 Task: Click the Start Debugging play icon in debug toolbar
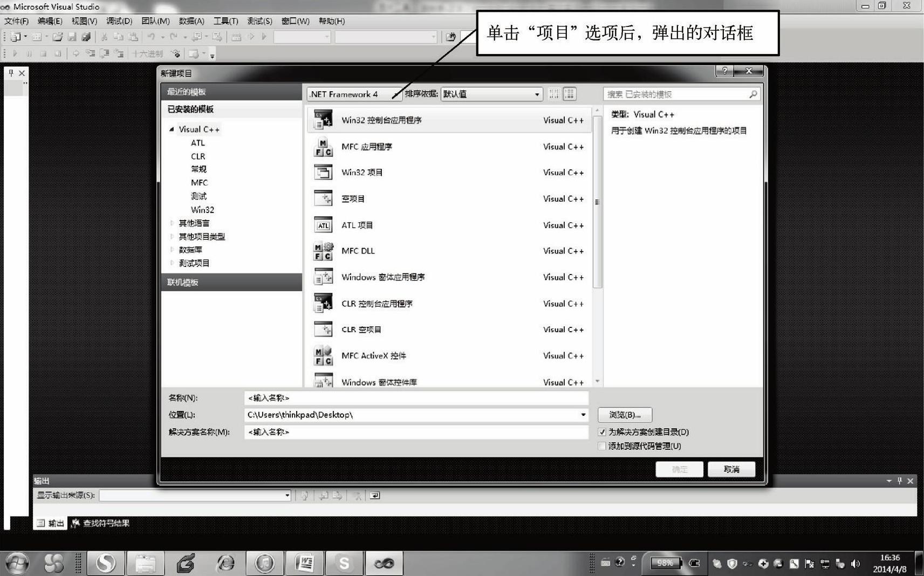pyautogui.click(x=15, y=53)
